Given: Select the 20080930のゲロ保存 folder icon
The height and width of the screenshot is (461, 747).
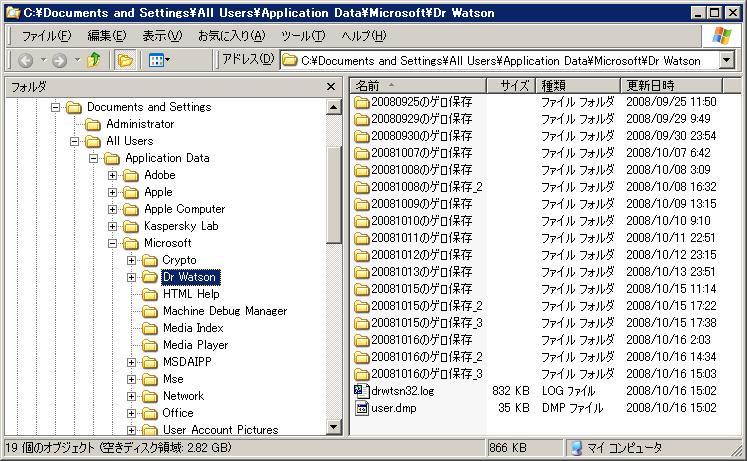Looking at the screenshot, I should [362, 136].
